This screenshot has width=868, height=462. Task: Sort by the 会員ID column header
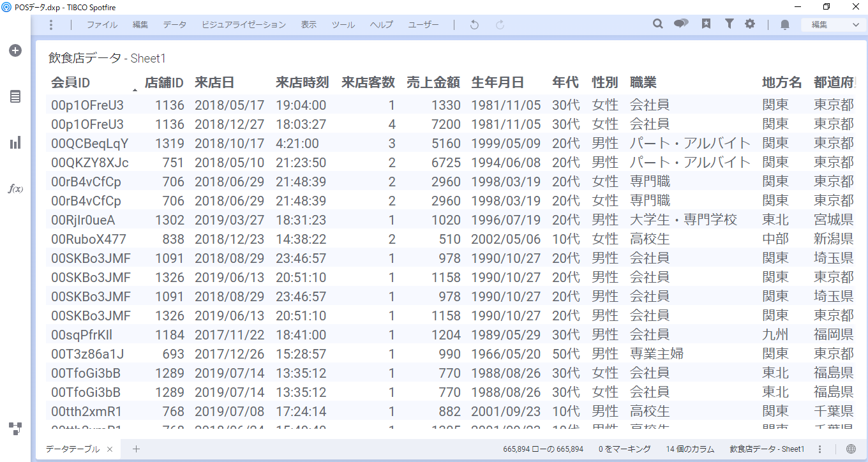coord(71,82)
